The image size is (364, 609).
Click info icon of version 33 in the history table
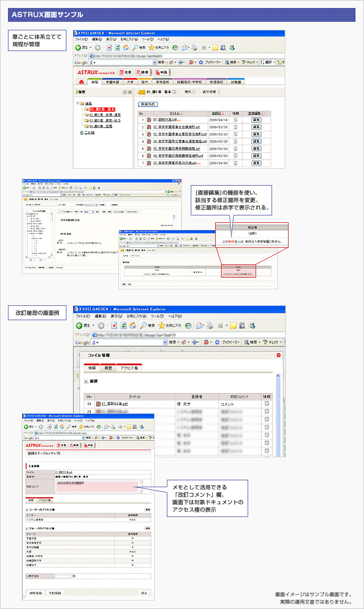click(267, 404)
